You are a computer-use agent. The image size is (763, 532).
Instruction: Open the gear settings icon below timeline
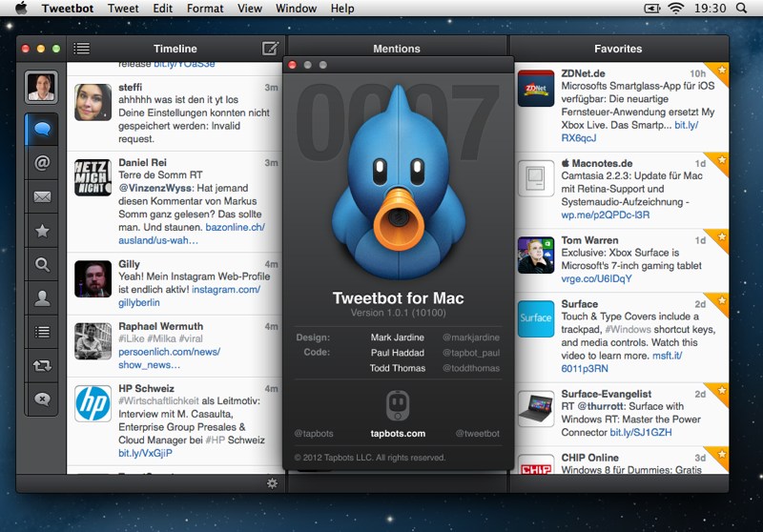272,483
